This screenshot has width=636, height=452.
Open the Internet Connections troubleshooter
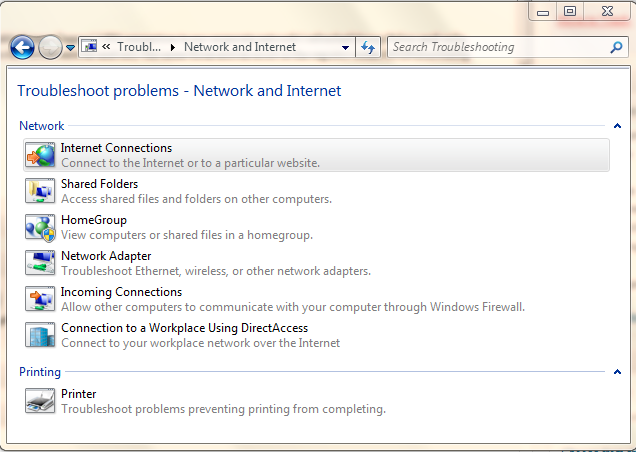click(x=116, y=148)
